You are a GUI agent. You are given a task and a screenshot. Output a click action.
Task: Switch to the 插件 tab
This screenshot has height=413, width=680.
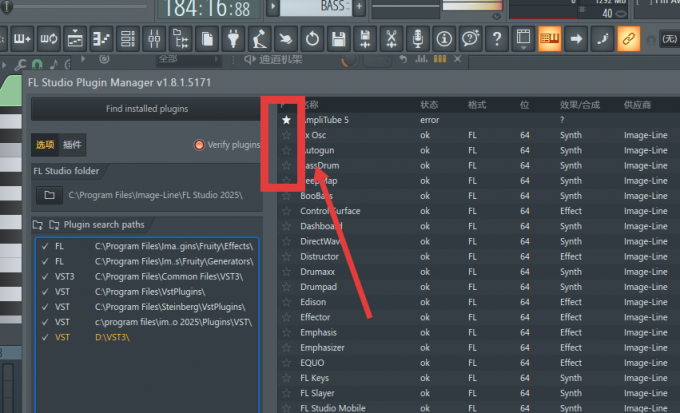(72, 145)
